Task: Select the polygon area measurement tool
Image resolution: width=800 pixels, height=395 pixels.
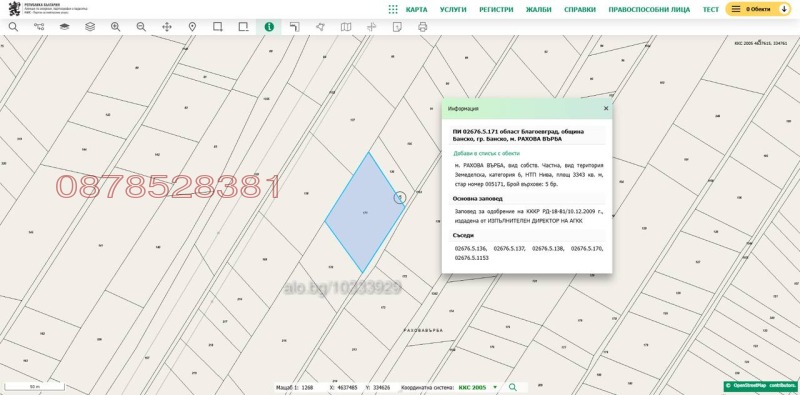Action: (320, 27)
